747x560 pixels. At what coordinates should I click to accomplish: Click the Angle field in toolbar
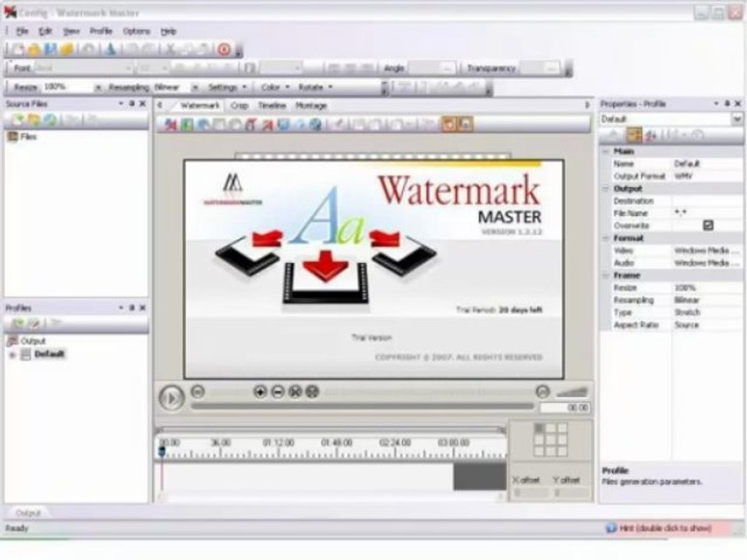tap(432, 68)
